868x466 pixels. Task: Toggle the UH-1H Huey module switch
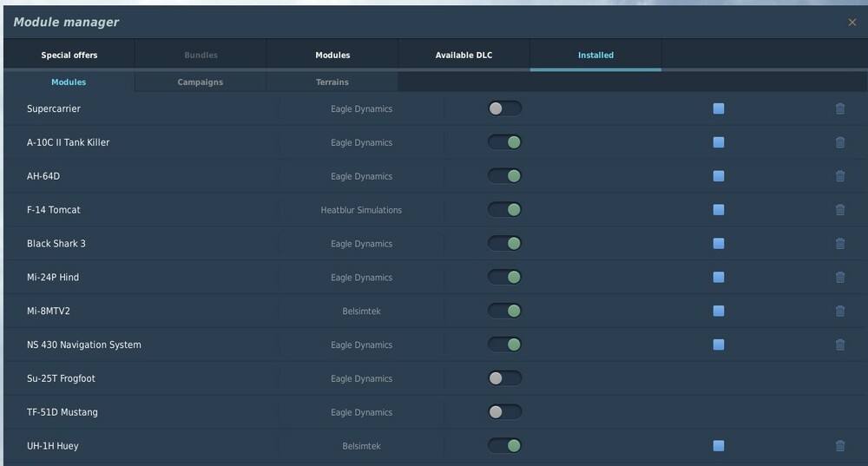coord(505,445)
